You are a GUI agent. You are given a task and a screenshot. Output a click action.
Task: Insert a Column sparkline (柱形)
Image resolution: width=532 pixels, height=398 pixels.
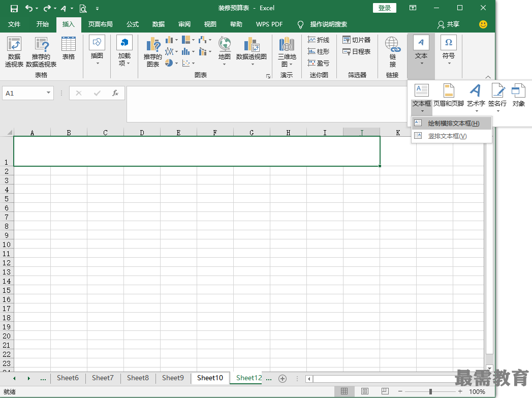click(318, 51)
